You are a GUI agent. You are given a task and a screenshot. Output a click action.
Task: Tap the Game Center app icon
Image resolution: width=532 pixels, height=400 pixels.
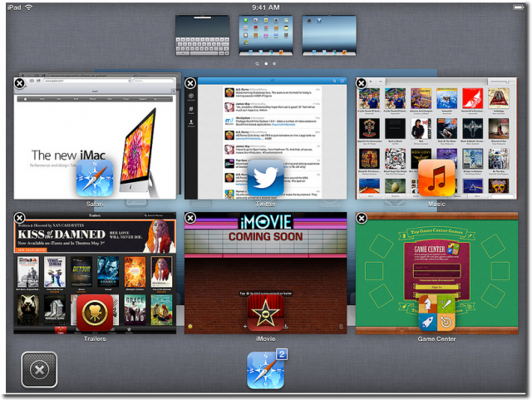(x=436, y=313)
